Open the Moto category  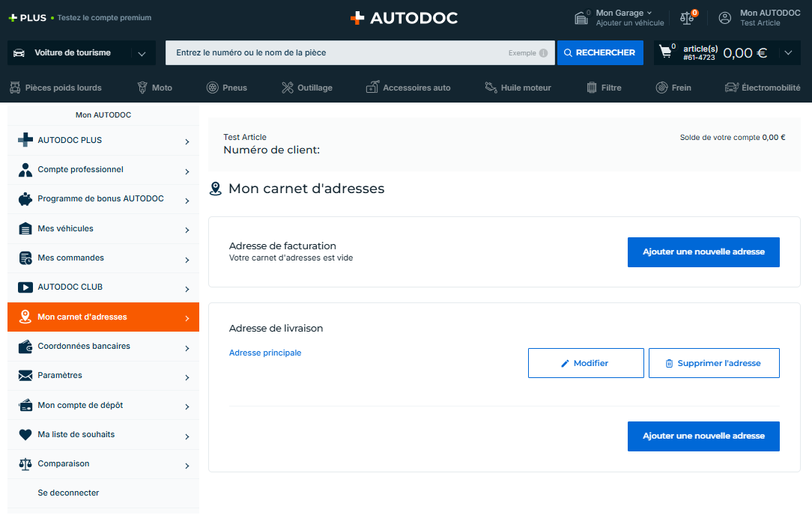click(x=154, y=88)
